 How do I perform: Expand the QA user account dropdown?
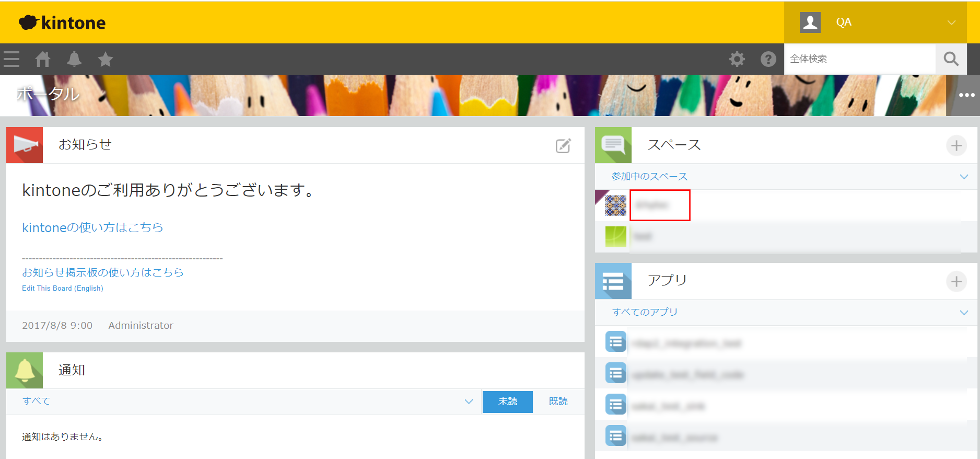[x=951, y=22]
